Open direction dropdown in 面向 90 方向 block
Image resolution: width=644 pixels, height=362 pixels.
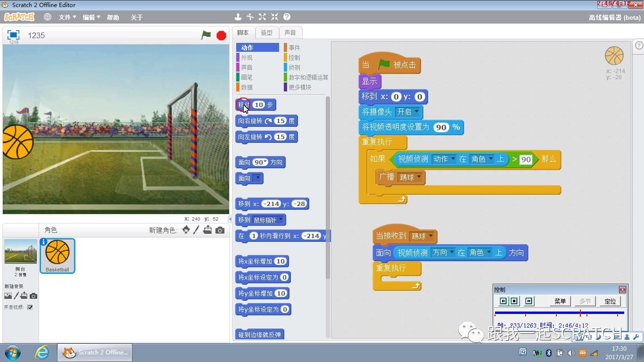pyautogui.click(x=265, y=162)
